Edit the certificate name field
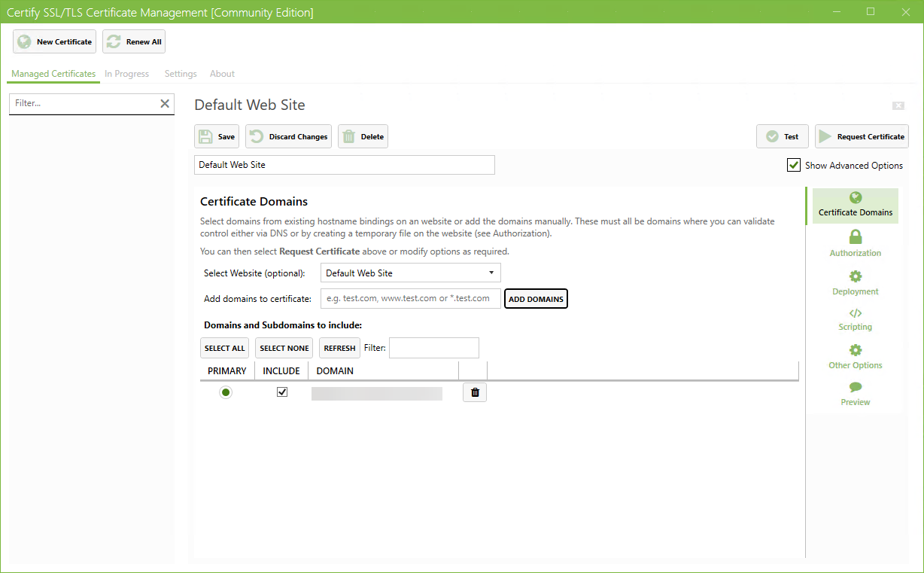This screenshot has height=573, width=924. pyautogui.click(x=345, y=165)
